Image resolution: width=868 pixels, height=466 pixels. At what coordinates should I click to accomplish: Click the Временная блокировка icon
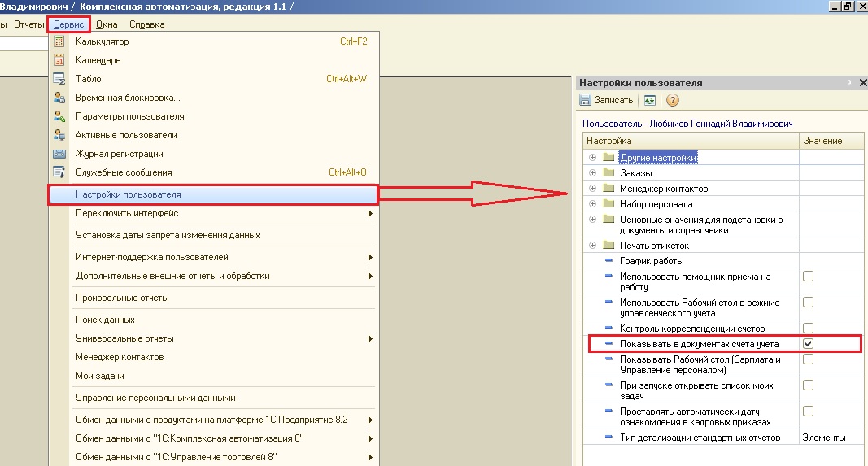59,98
